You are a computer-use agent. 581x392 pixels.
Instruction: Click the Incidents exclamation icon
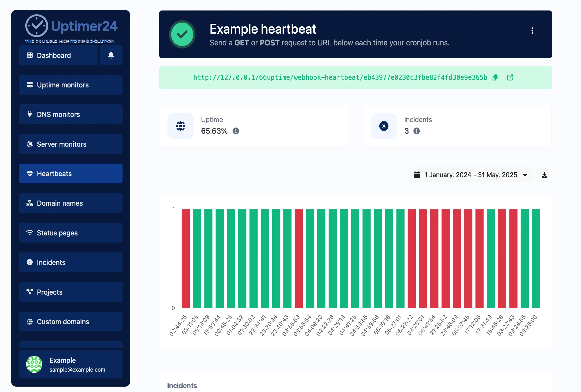[30, 262]
